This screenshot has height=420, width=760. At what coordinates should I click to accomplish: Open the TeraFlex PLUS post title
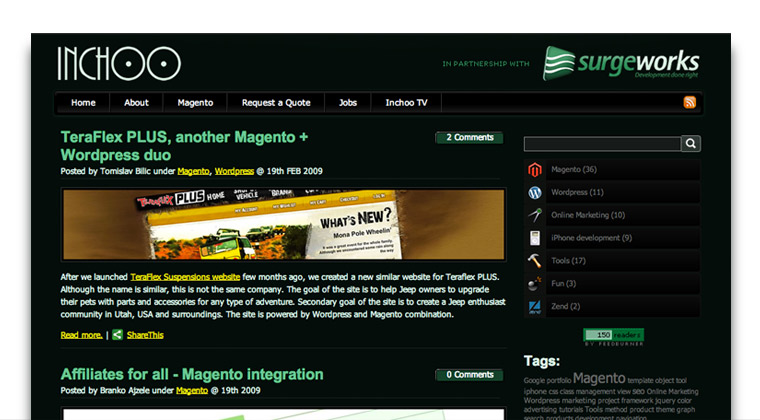[x=184, y=146]
